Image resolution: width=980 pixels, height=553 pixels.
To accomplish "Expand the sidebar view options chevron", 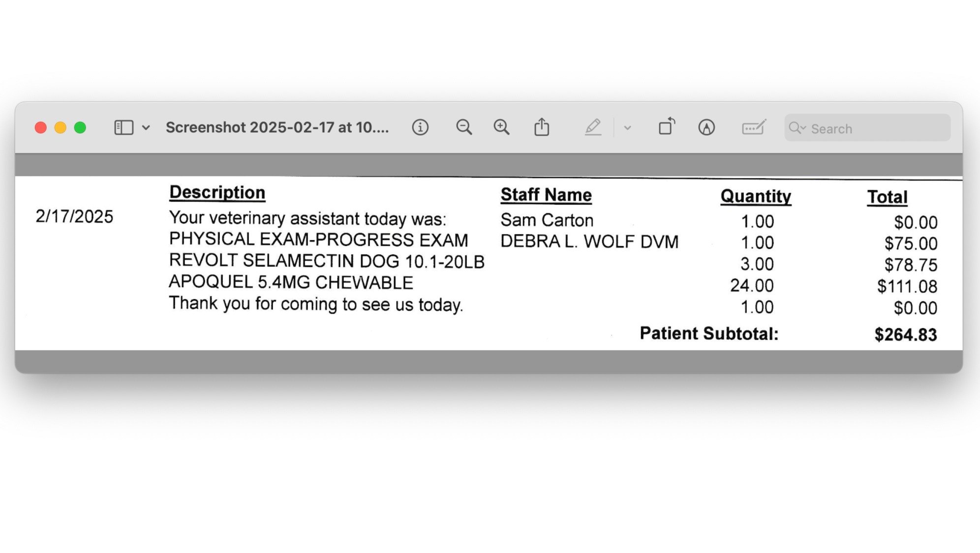I will tap(146, 128).
